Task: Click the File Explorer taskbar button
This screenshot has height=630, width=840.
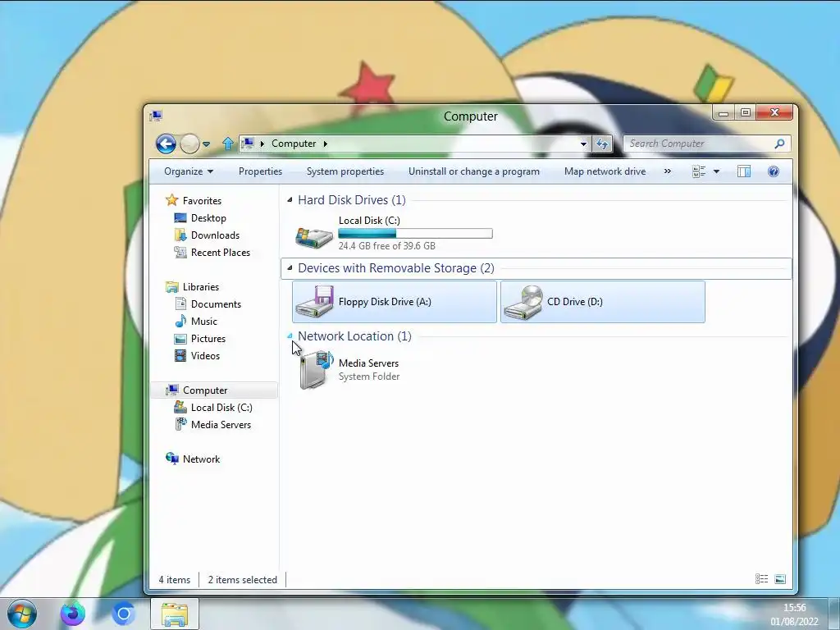Action: [x=175, y=614]
